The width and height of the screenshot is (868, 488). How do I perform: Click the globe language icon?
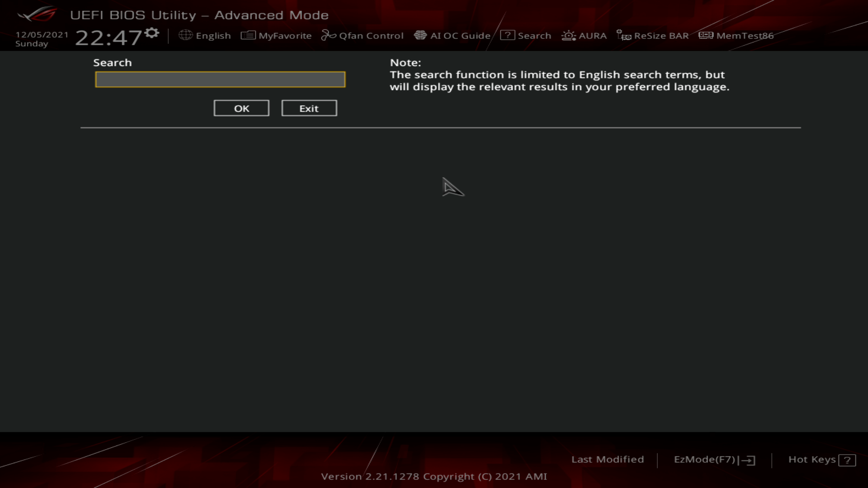pyautogui.click(x=185, y=35)
